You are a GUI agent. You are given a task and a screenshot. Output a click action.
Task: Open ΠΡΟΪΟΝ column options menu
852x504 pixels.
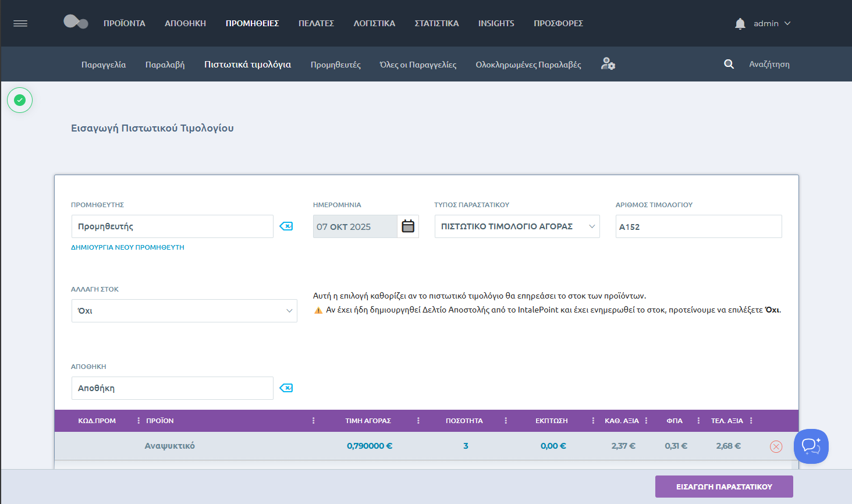[x=313, y=420]
